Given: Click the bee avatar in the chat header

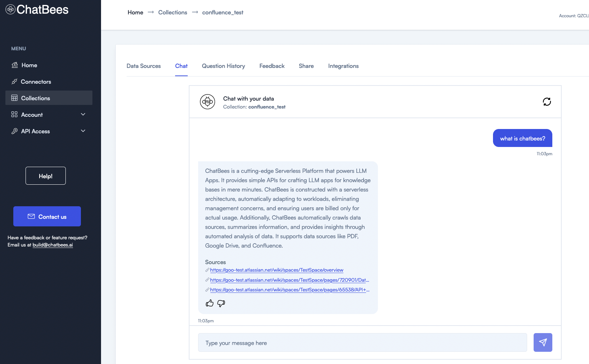Looking at the screenshot, I should click(x=207, y=102).
